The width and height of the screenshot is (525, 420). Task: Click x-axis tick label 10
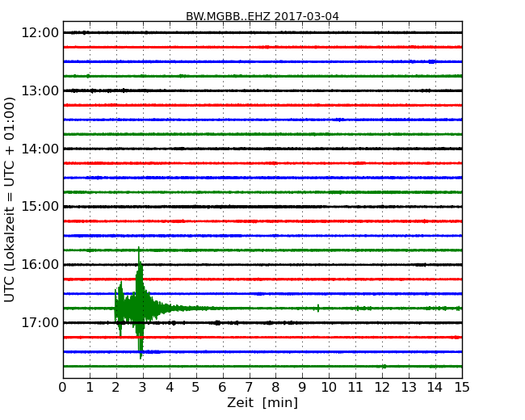(329, 388)
